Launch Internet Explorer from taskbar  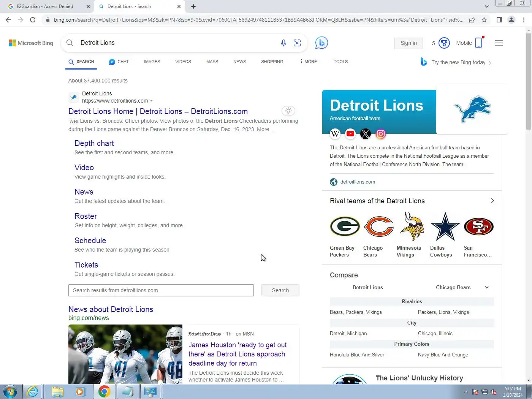[33, 392]
